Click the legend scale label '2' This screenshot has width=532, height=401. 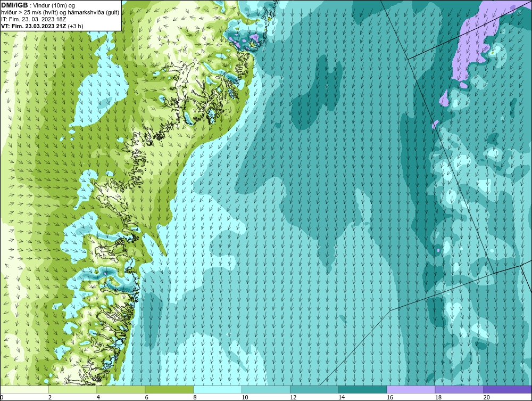coord(50,397)
